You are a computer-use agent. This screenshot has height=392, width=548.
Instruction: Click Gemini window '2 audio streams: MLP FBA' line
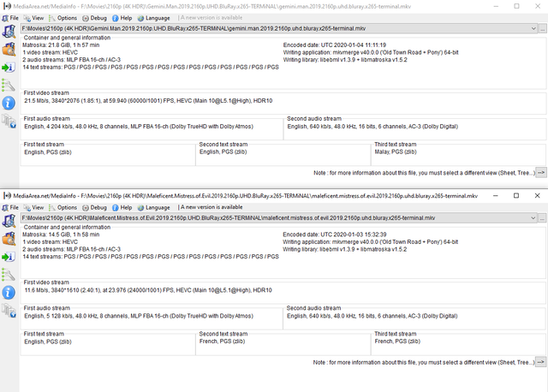pyautogui.click(x=72, y=59)
